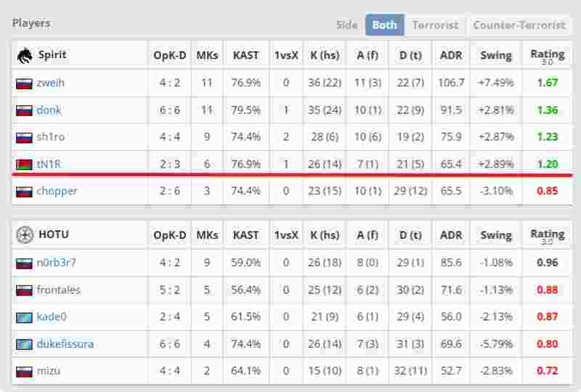This screenshot has height=392, width=581.
Task: Open frontales' player profile link
Action: pos(58,290)
